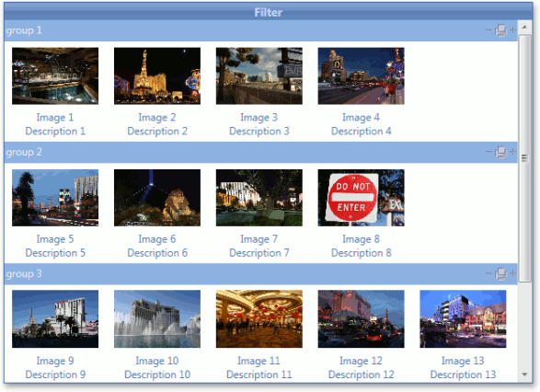Click the scrollbar up arrow
Viewport: 540px width, 392px height.
click(x=525, y=27)
